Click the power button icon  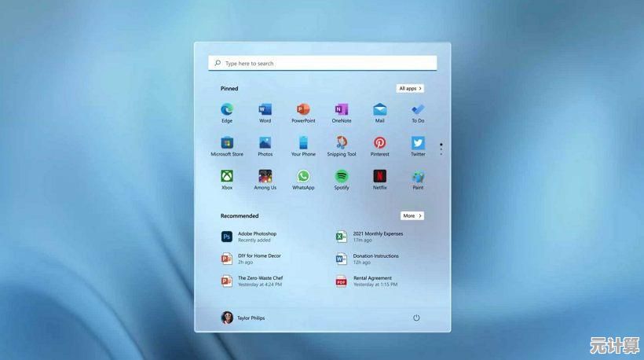(x=416, y=318)
